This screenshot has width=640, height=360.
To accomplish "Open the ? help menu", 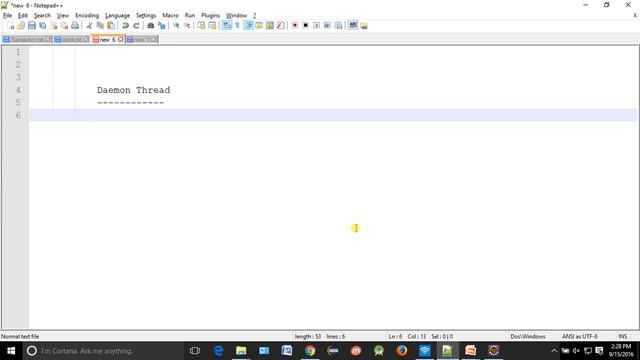I will 254,16.
